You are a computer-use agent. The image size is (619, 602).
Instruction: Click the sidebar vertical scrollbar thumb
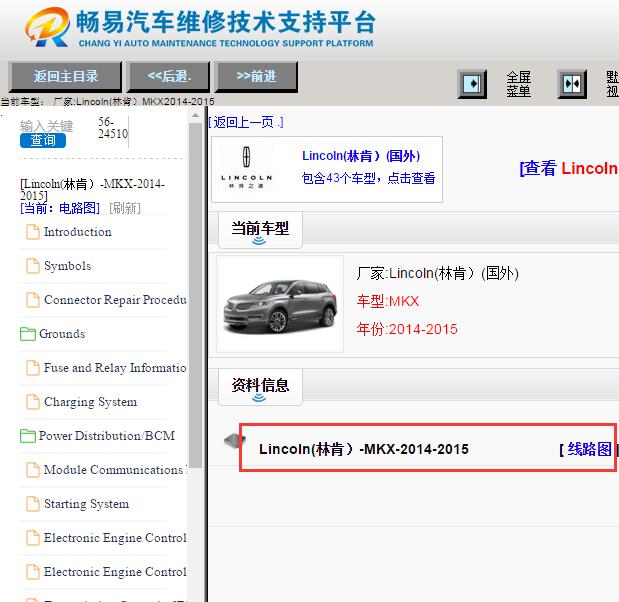195,295
